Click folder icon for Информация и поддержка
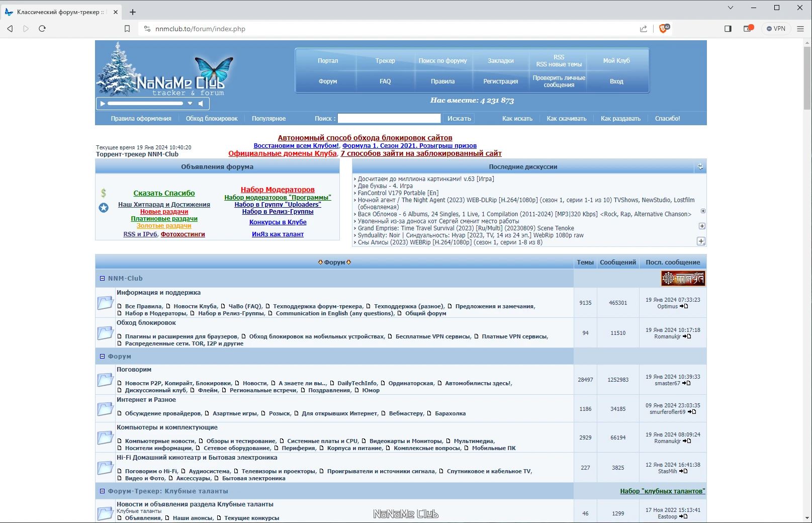This screenshot has width=812, height=523. pyautogui.click(x=105, y=303)
